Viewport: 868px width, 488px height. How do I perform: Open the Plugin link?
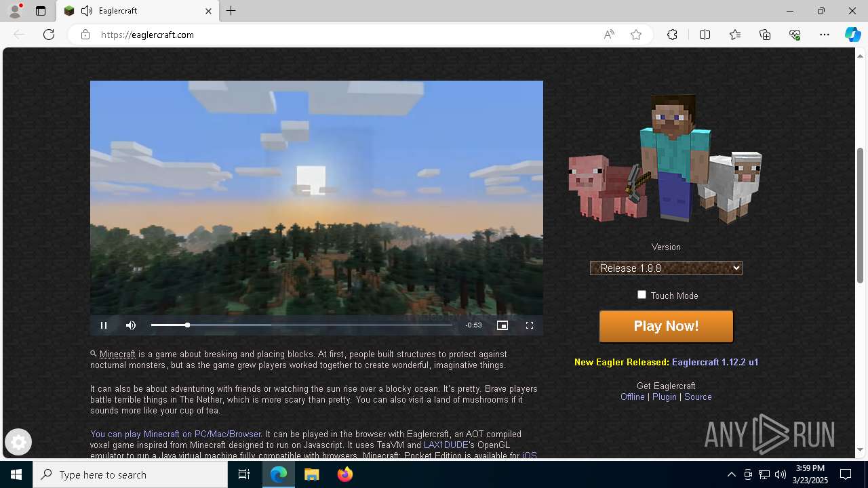click(665, 397)
